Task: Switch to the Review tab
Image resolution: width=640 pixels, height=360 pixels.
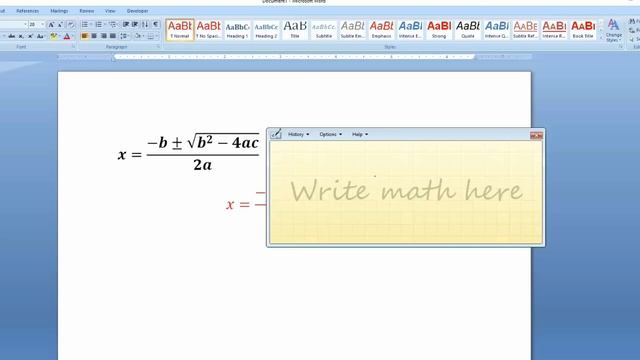Action: tap(87, 11)
